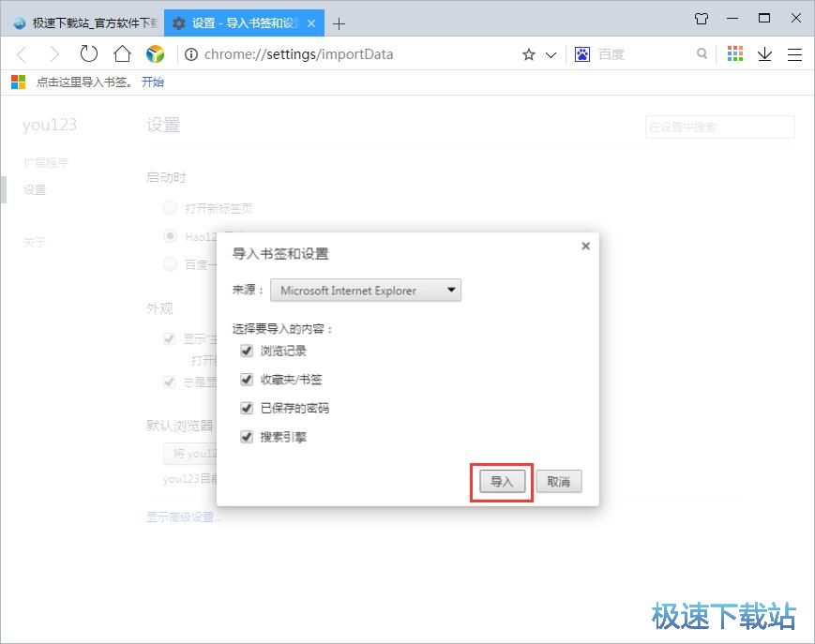Click the Baidu paw search engine icon
The width and height of the screenshot is (815, 644).
(x=582, y=54)
